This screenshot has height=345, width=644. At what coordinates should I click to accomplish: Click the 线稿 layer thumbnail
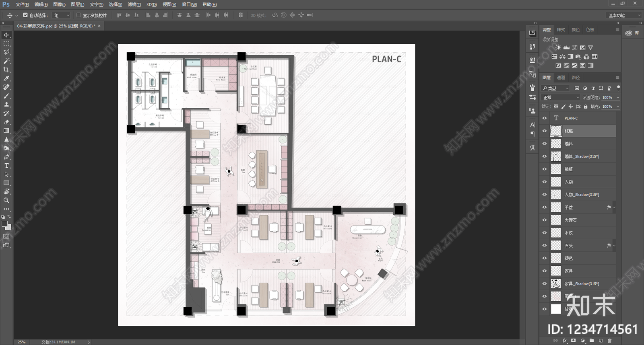[556, 131]
